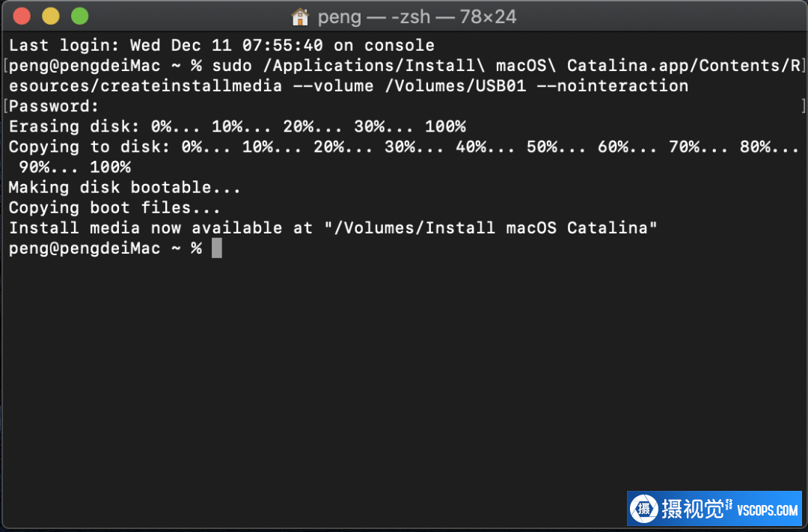Click the 'Copying boot files...' line
Screen dimensions: 808x532
coord(114,208)
